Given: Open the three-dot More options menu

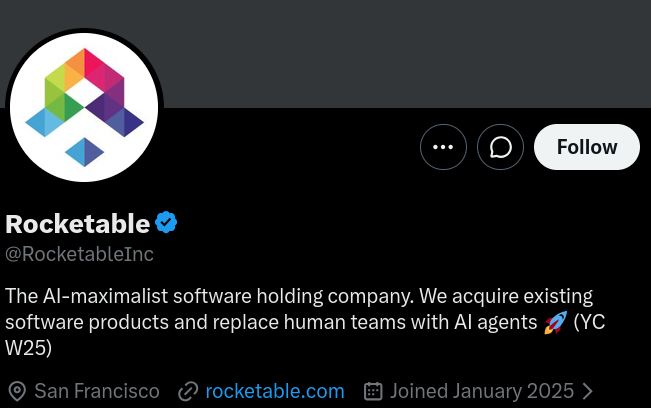Looking at the screenshot, I should pyautogui.click(x=443, y=147).
